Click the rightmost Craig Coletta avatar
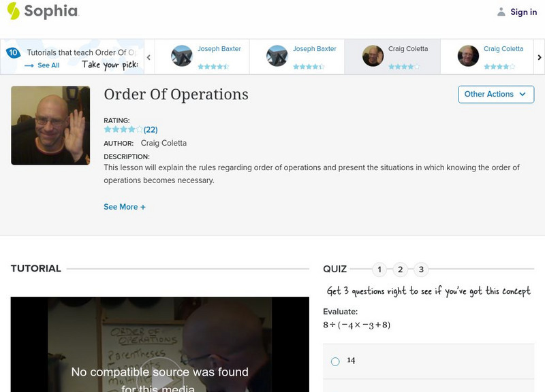Viewport: 545px width, 392px height. coord(467,55)
